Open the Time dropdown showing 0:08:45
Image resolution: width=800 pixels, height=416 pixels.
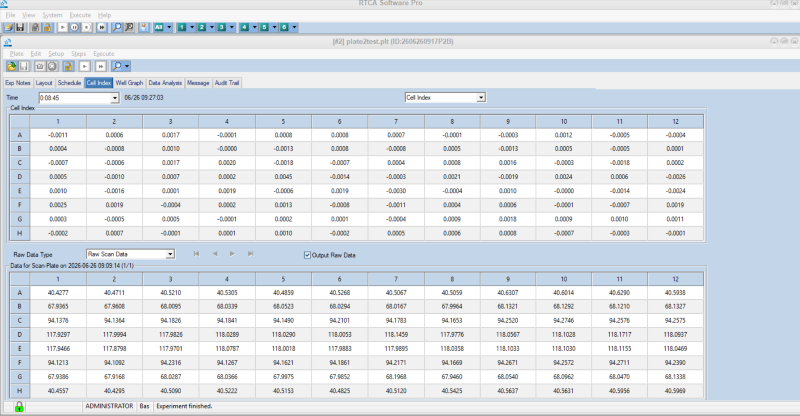pos(115,98)
